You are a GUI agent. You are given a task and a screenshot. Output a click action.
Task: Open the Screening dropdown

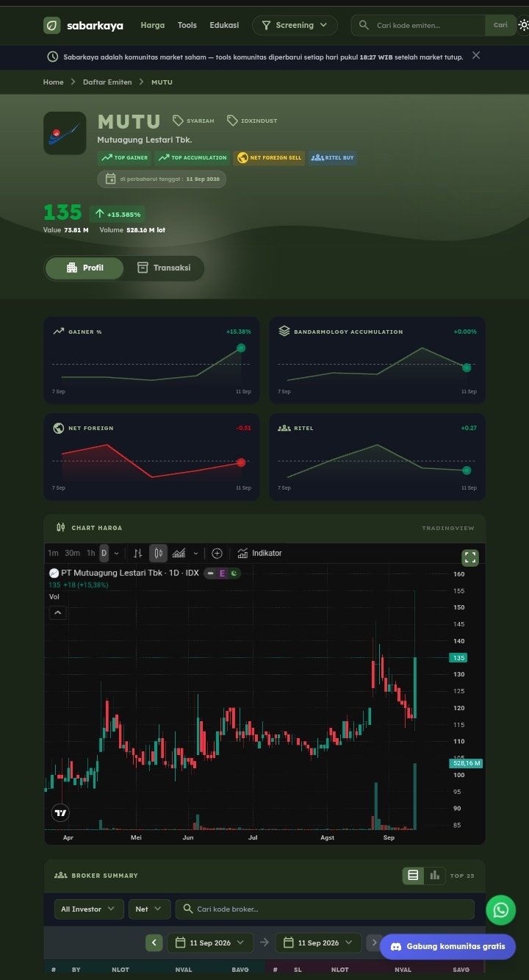coord(295,25)
